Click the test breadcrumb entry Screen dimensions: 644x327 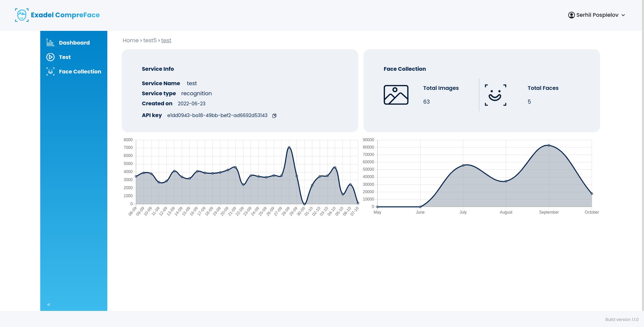point(166,40)
